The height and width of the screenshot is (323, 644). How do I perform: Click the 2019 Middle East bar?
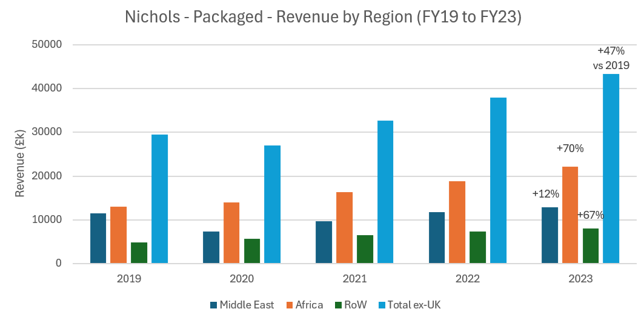point(98,238)
